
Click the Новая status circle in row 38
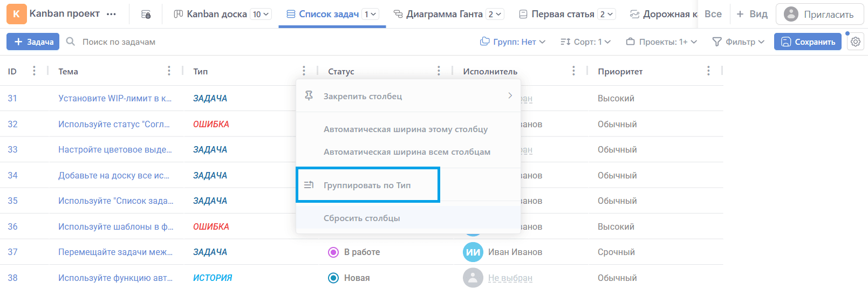[x=333, y=278]
